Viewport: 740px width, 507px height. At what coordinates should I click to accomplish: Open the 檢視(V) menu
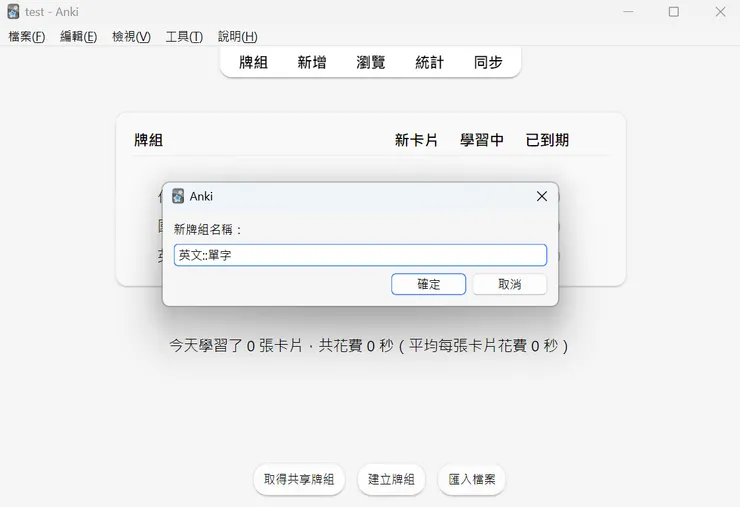(x=131, y=36)
